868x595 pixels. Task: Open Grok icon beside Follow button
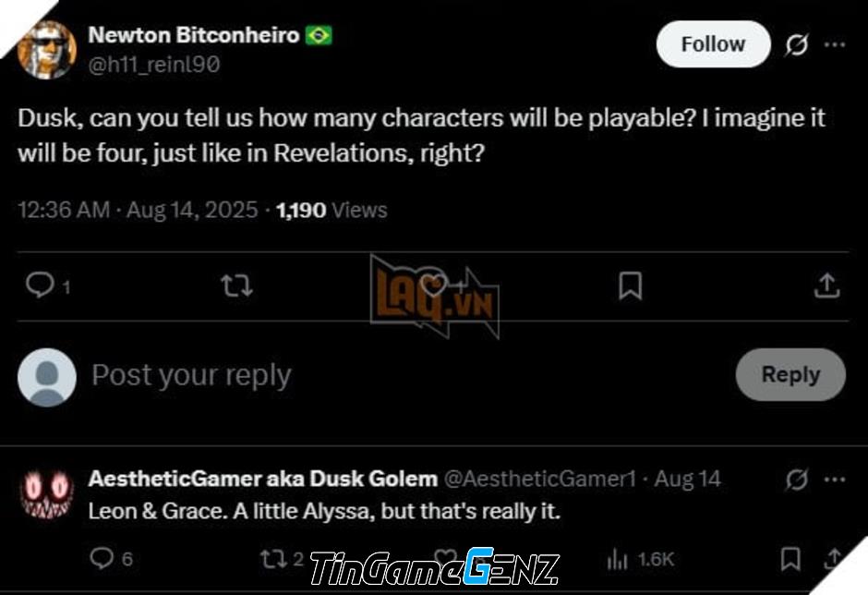click(x=797, y=45)
